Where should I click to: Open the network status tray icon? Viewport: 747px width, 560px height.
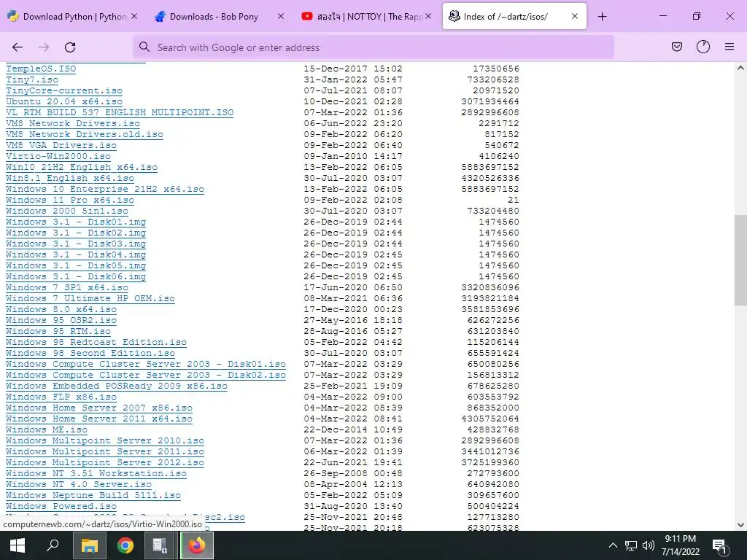click(x=631, y=545)
